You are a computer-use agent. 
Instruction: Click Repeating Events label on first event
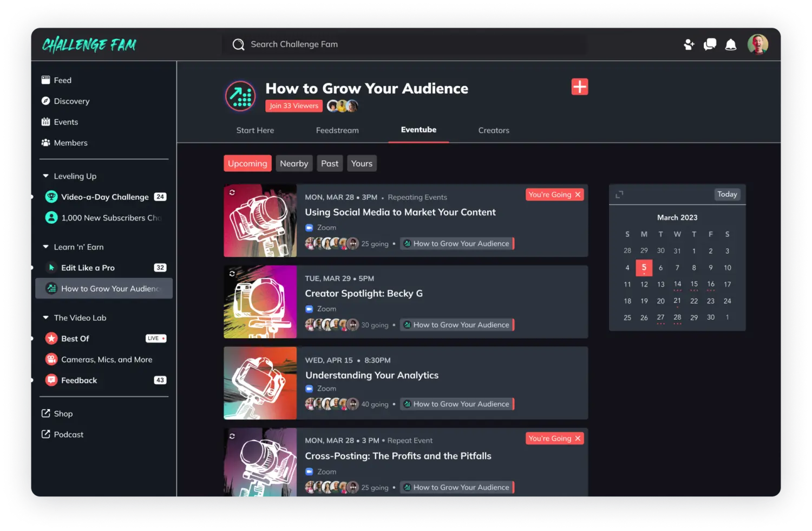[x=417, y=198]
